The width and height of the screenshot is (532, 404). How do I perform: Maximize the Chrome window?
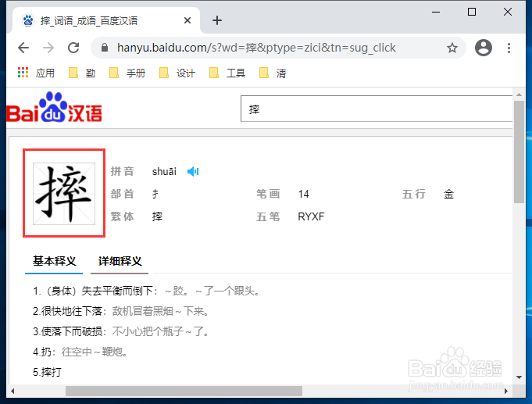[472, 13]
